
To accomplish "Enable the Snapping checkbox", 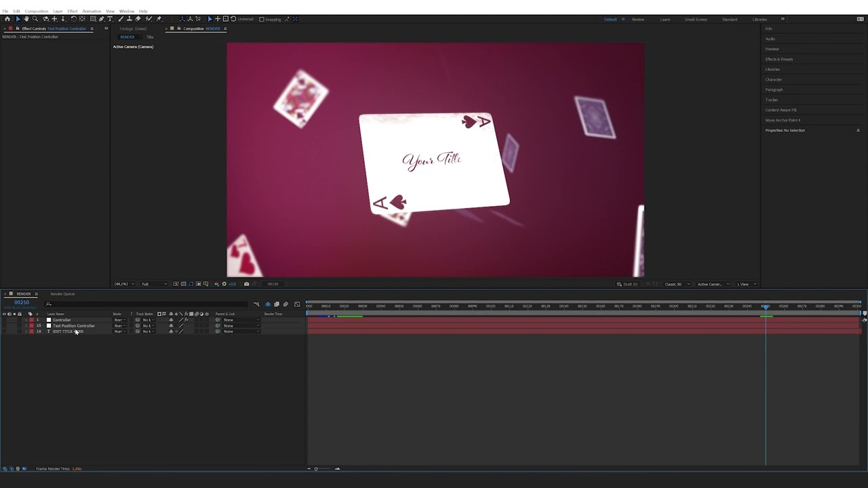I will click(x=262, y=19).
